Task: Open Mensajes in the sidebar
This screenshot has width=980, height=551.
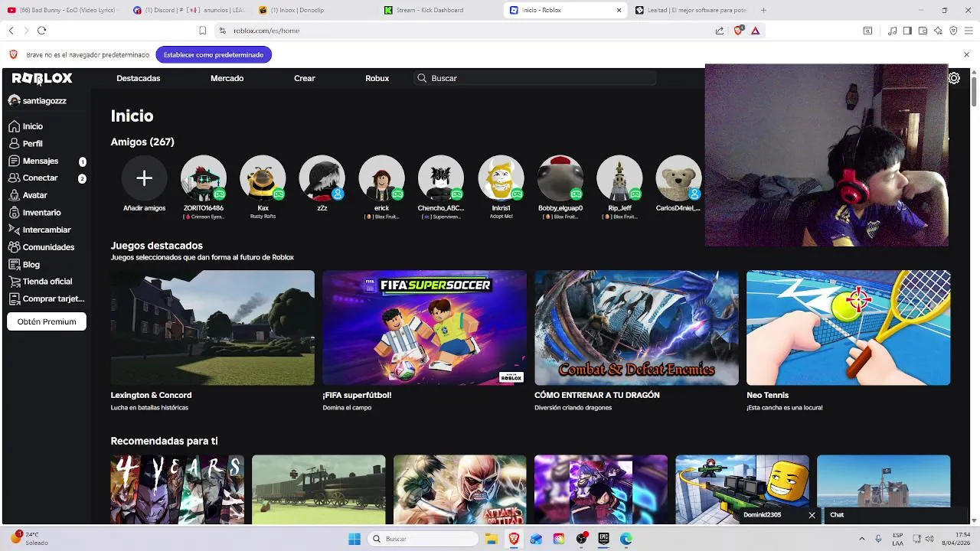Action: [x=46, y=161]
